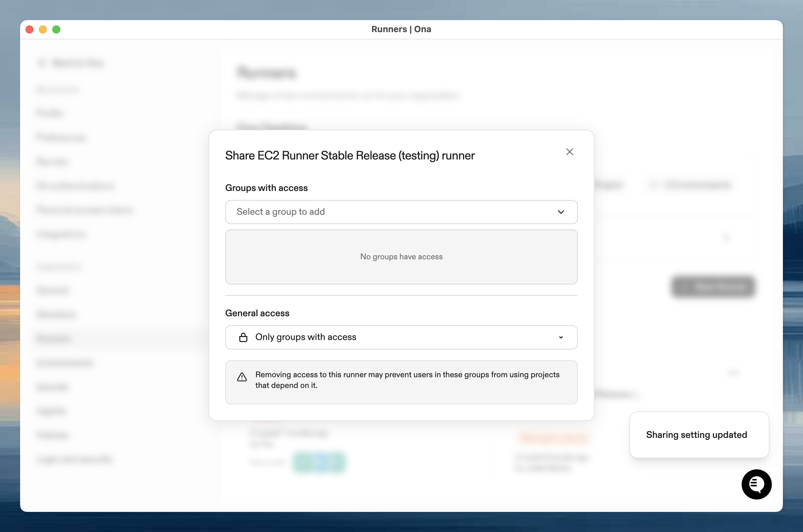Click the yellow minimize traffic light
Screen dimensions: 803x532
click(x=43, y=29)
